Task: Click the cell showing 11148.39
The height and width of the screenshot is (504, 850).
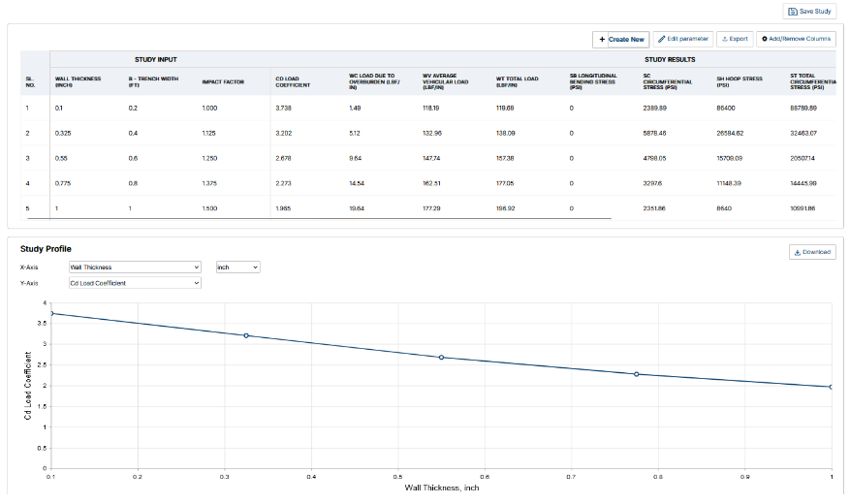Action: (730, 183)
